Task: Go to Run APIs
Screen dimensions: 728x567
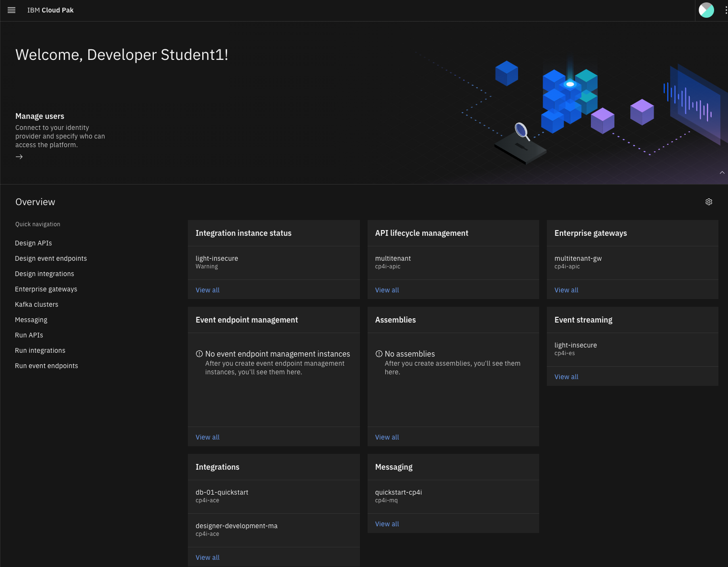Action: pos(29,335)
